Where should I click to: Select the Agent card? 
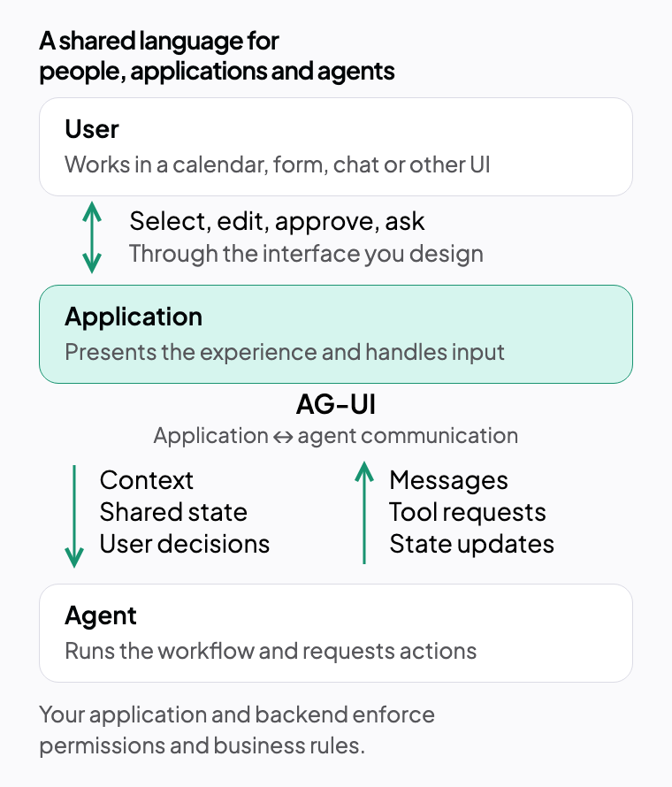click(336, 633)
